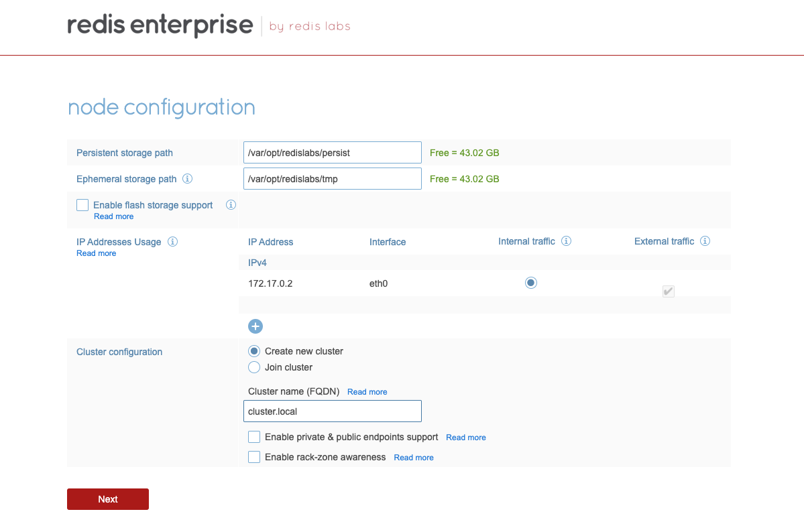804x532 pixels.
Task: Click info icon beside IP Addresses Usage
Action: pyautogui.click(x=172, y=242)
